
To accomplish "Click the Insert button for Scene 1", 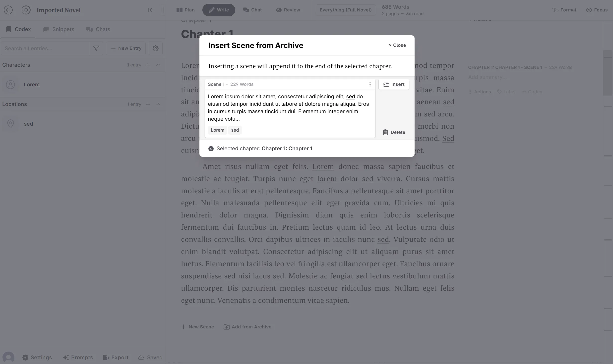I will (394, 84).
